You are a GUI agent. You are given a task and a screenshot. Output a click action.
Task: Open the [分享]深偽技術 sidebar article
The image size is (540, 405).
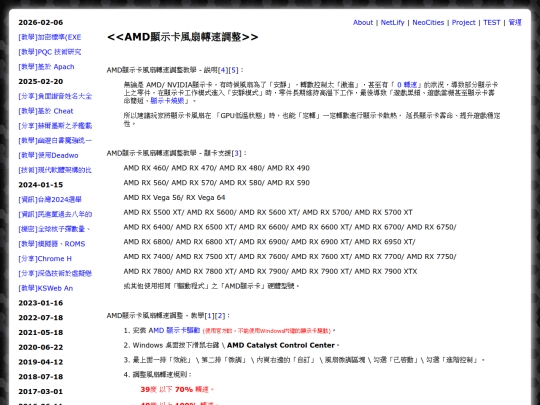[x=55, y=273]
